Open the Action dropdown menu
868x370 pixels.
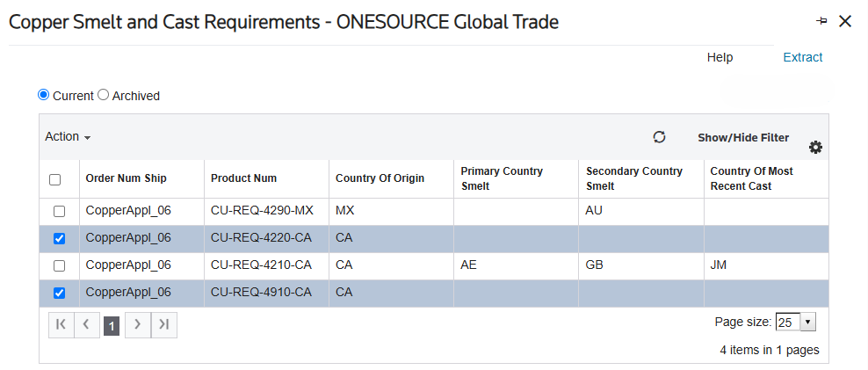coord(68,137)
